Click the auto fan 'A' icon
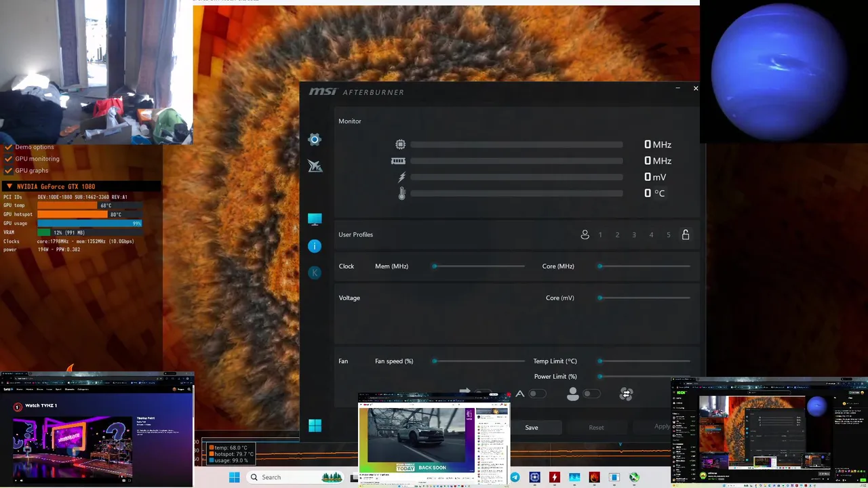868x488 pixels. pos(519,394)
